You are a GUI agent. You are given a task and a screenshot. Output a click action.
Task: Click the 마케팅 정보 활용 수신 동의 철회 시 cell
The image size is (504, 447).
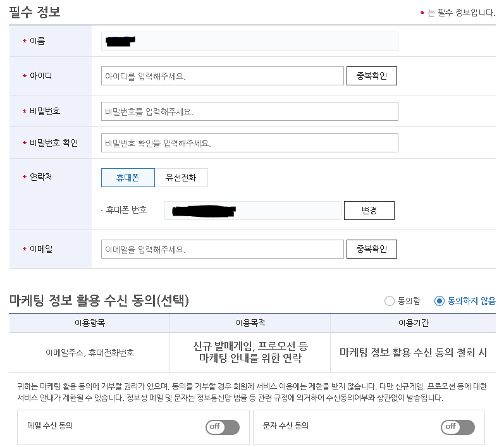tap(414, 353)
